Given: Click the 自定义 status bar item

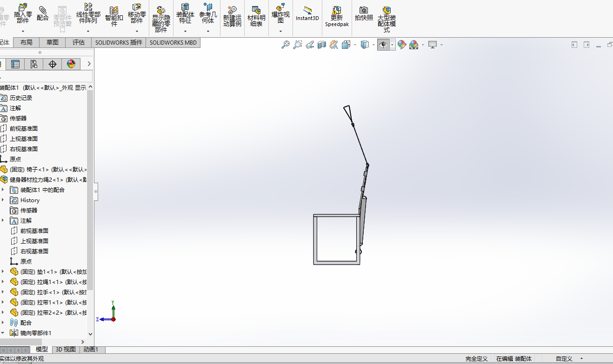Looking at the screenshot, I should click(x=564, y=359).
